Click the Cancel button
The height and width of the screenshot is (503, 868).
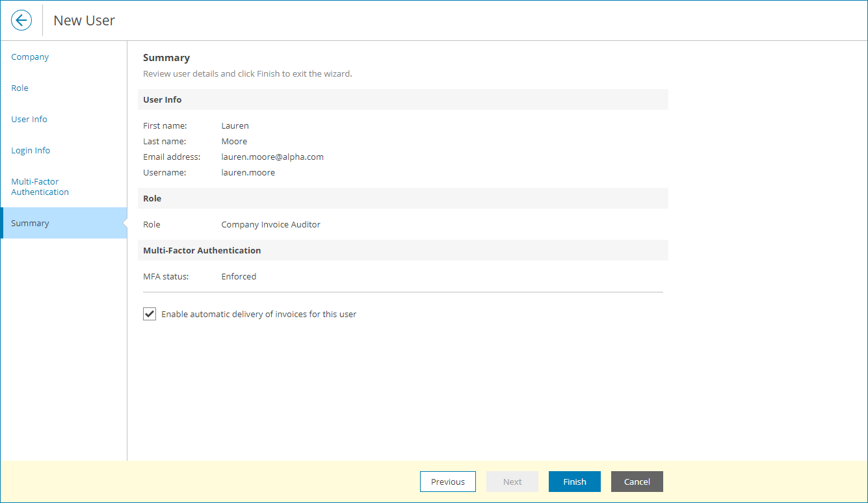pos(637,482)
